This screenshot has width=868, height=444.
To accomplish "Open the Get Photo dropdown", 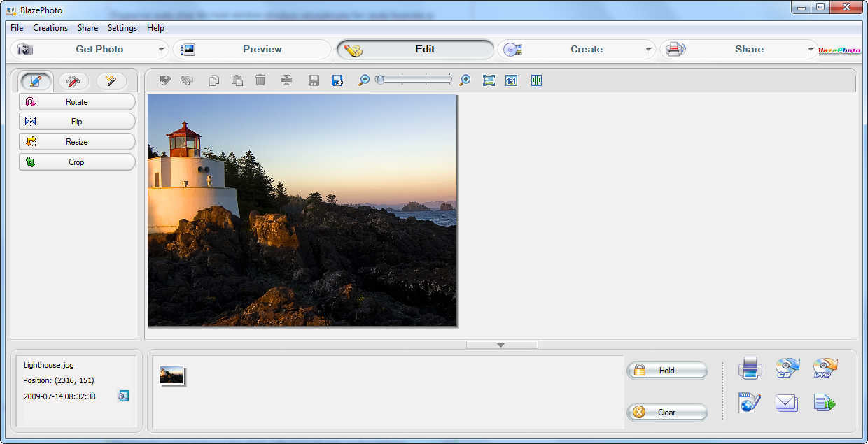I will (x=161, y=49).
